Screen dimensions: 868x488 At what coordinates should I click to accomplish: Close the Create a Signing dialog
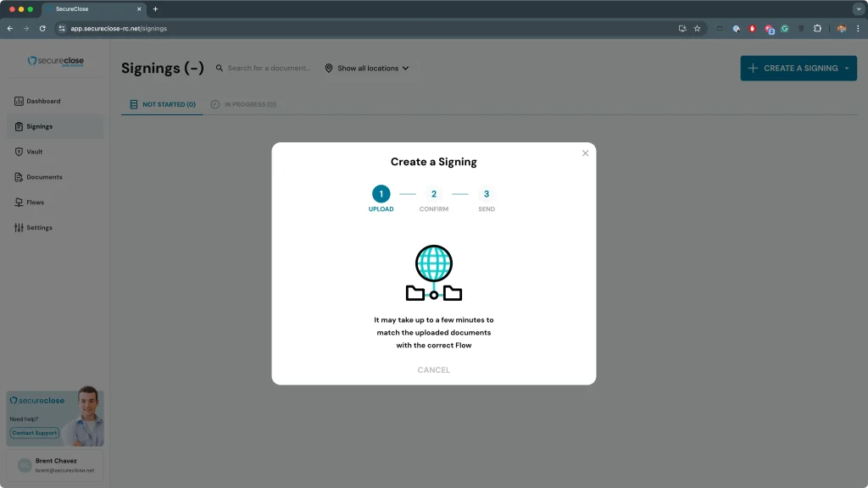585,153
